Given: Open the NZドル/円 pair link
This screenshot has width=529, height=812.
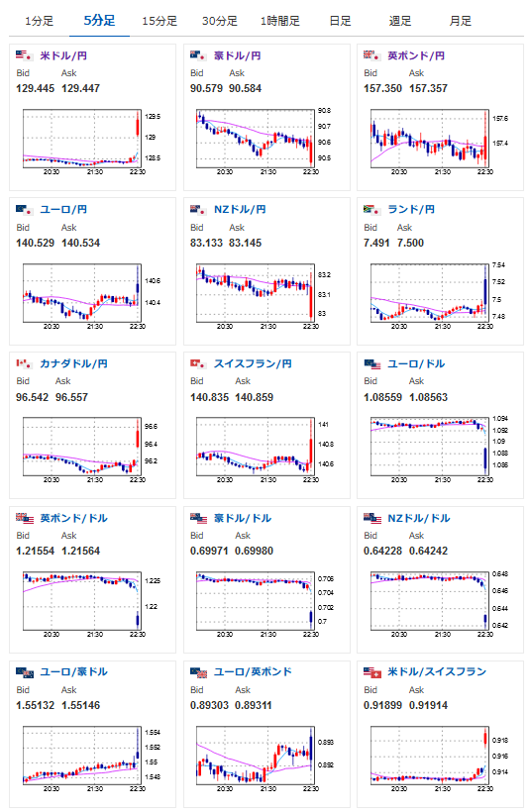Looking at the screenshot, I should (240, 209).
